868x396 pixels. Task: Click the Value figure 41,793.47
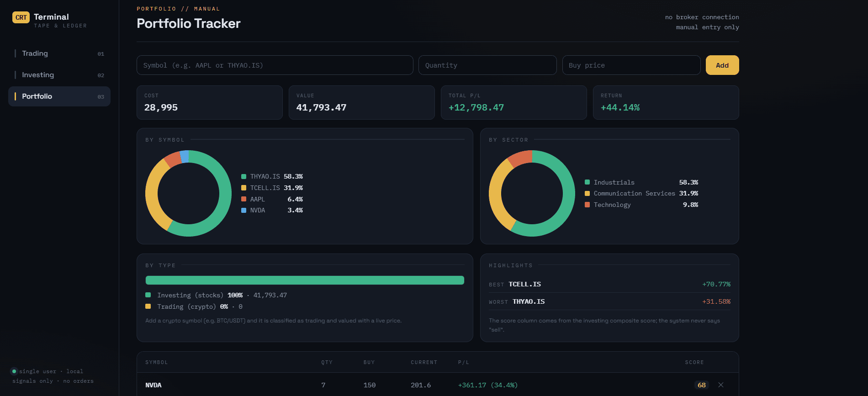pyautogui.click(x=321, y=108)
